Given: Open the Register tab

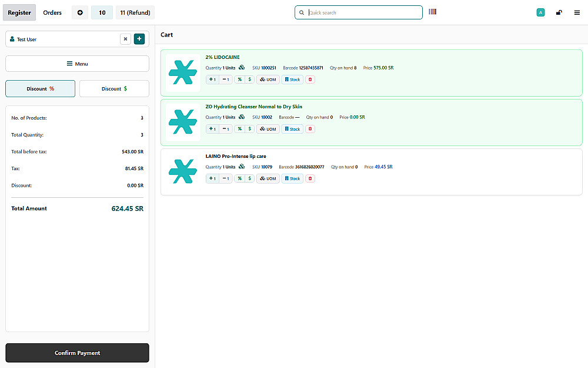Looking at the screenshot, I should tap(19, 12).
